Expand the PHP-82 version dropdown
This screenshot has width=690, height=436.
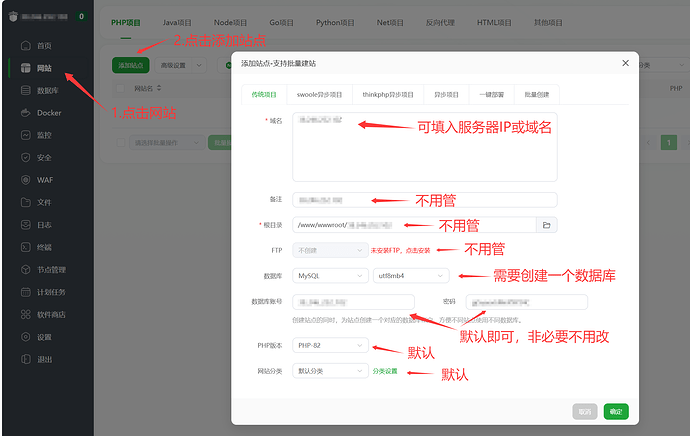tap(330, 346)
